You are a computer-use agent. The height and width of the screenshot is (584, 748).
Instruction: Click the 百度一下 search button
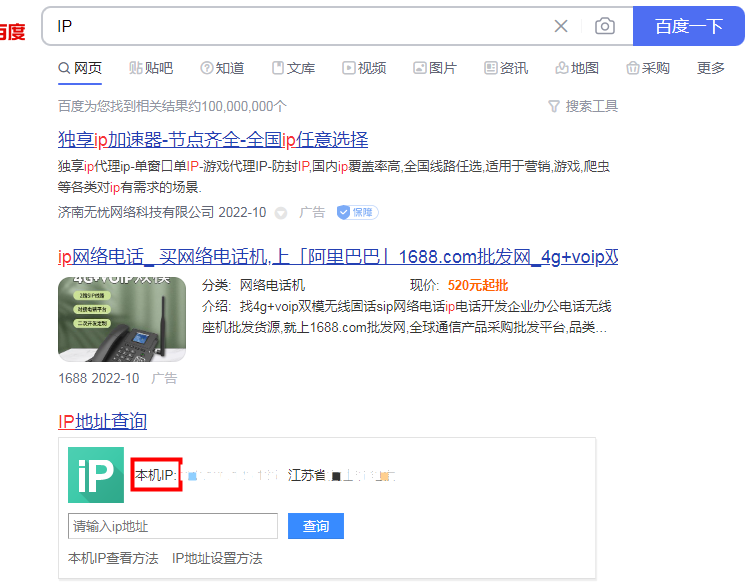pos(688,26)
